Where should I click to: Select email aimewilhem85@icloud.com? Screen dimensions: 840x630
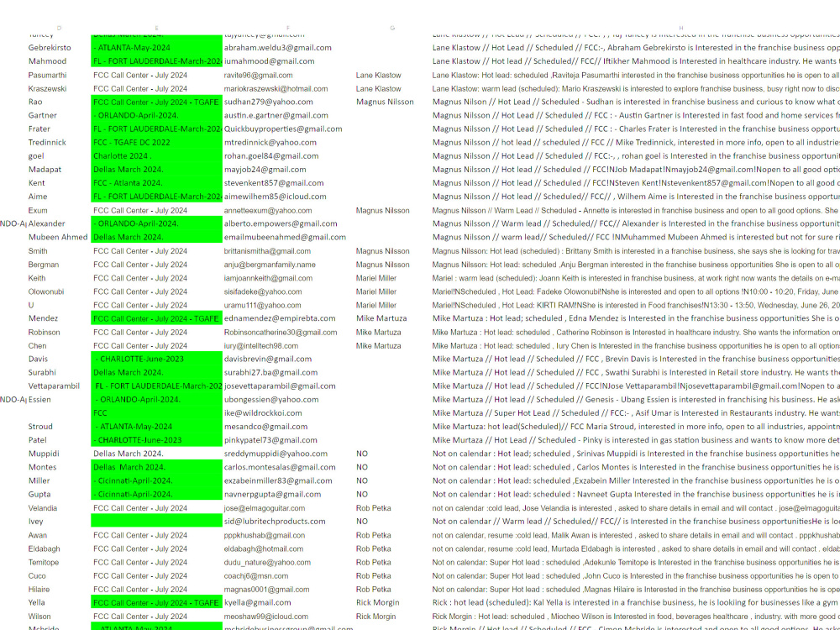(275, 197)
